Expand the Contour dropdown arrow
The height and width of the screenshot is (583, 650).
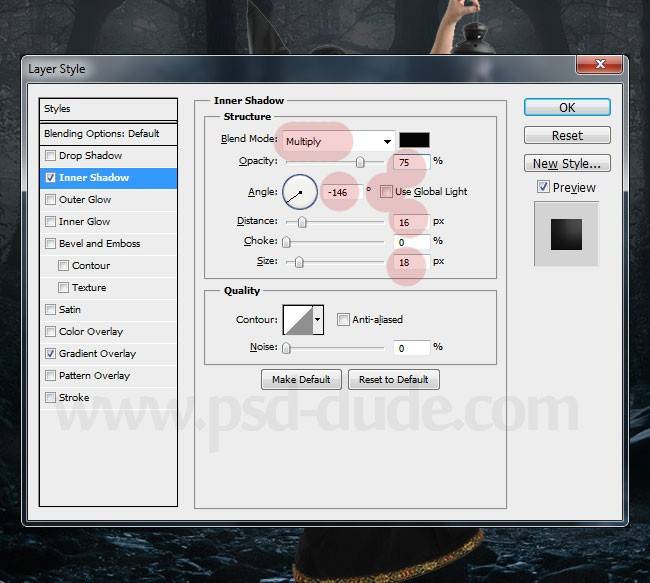click(318, 320)
